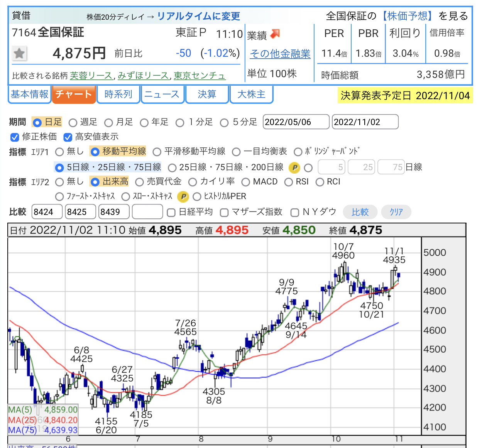
Task: Open the リアルタイムに変更 link
Action: tap(198, 16)
